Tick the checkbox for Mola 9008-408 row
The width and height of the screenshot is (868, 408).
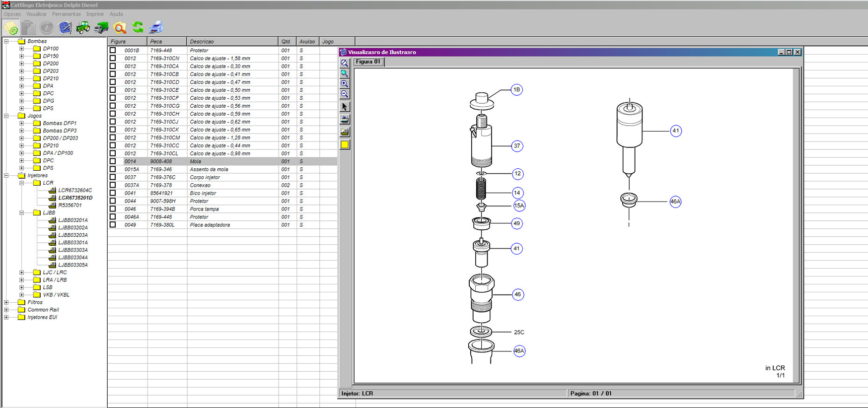point(113,161)
